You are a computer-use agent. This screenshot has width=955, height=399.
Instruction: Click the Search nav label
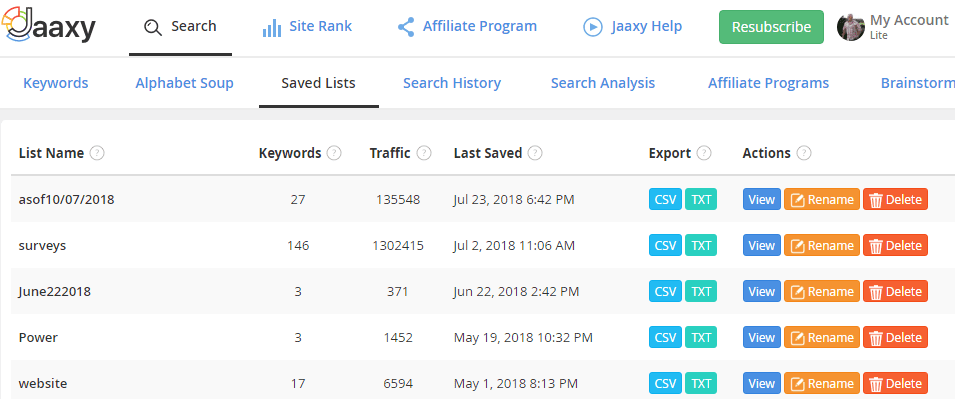coord(194,26)
